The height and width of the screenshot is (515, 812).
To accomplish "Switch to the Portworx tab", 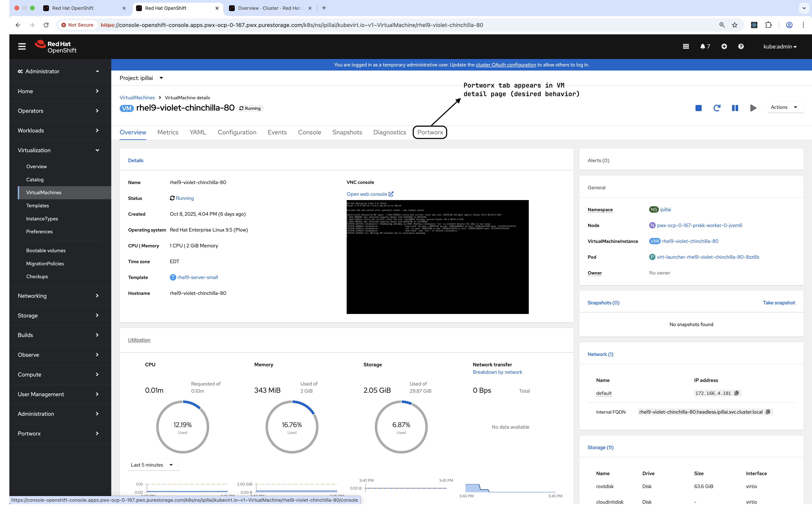I will point(430,132).
